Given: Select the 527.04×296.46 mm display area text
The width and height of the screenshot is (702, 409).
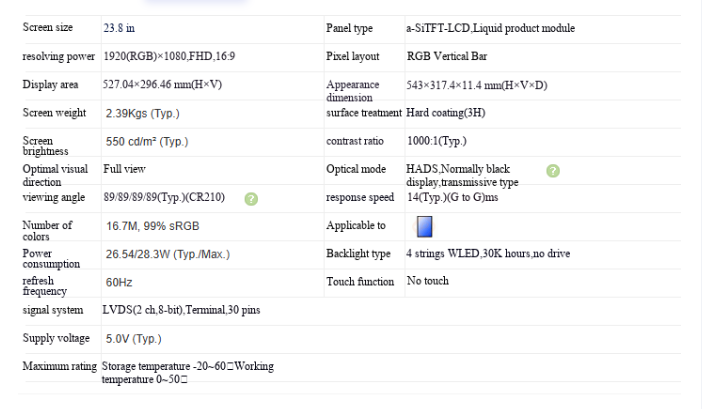Looking at the screenshot, I should pos(163,85).
